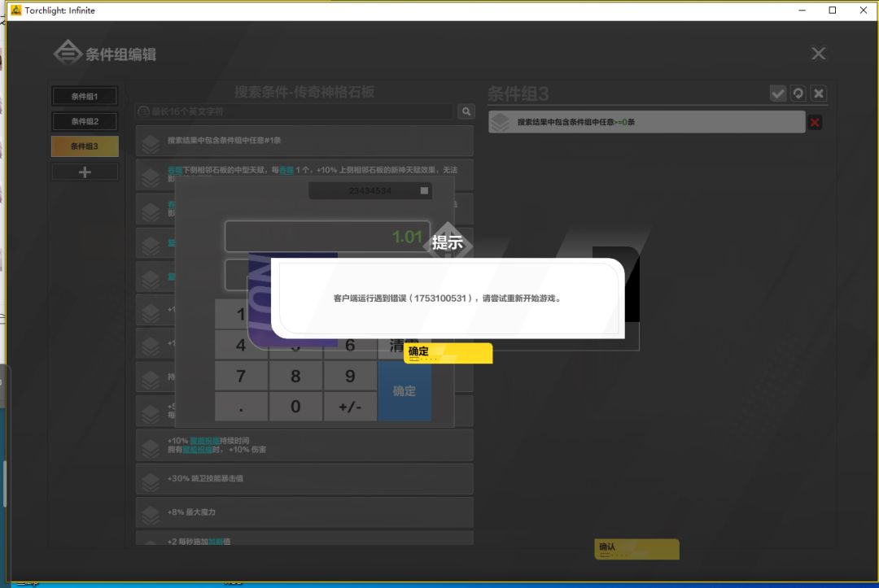Click the 8 key on the number pad
The height and width of the screenshot is (588, 879).
pyautogui.click(x=295, y=376)
